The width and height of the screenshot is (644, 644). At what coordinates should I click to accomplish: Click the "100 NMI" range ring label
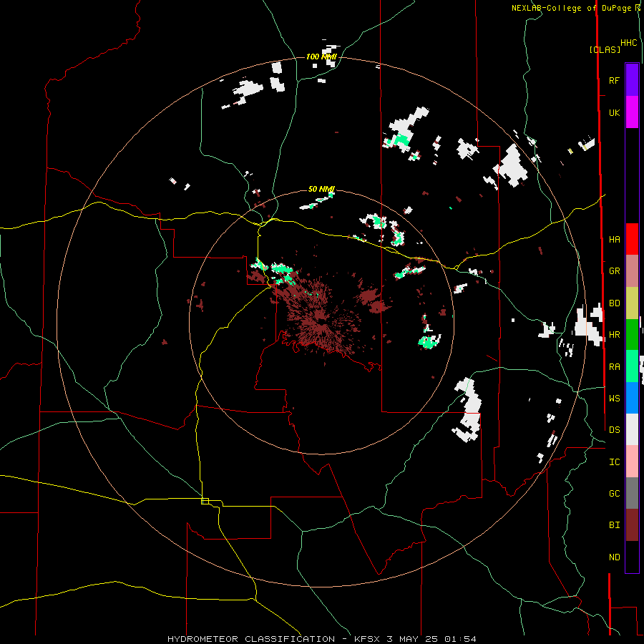click(321, 57)
